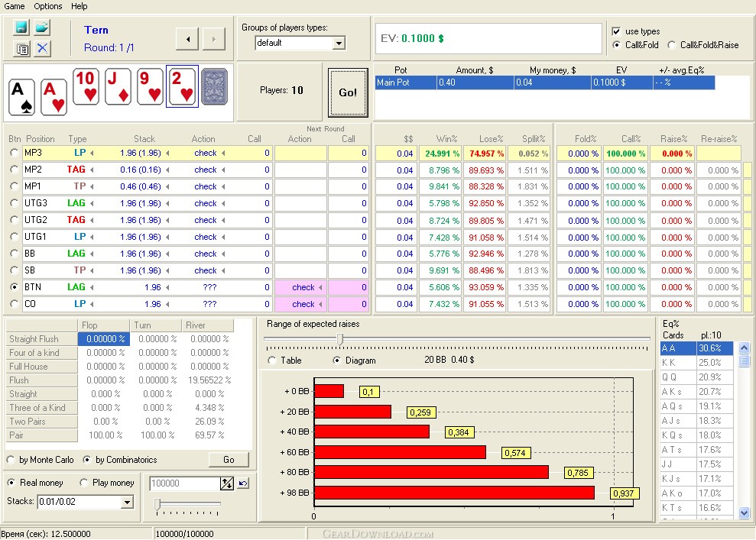Change MP3 player type arrow

[x=92, y=154]
